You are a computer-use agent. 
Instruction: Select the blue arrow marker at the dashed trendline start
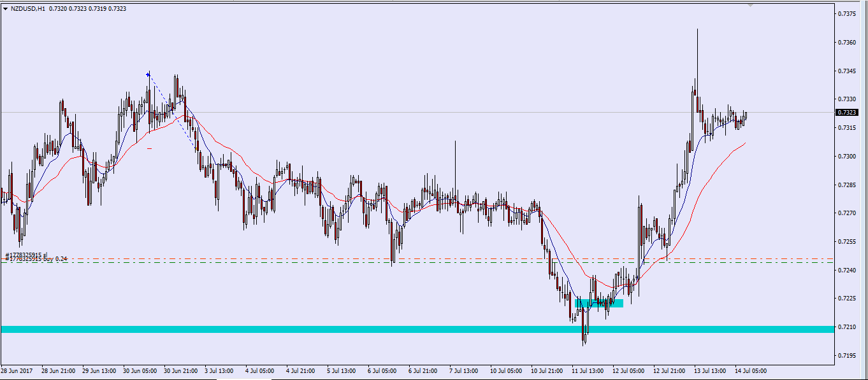[x=148, y=74]
